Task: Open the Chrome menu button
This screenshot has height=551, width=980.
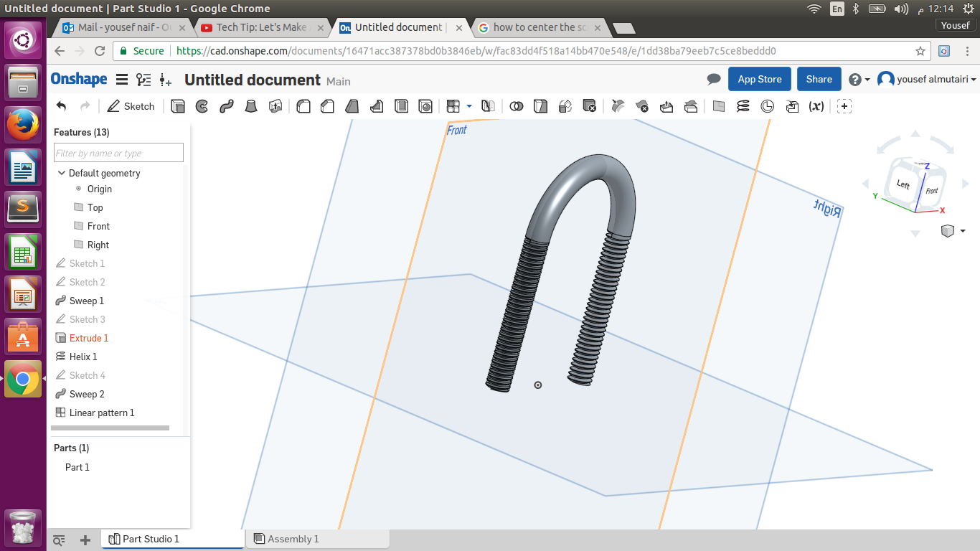Action: pos(968,51)
